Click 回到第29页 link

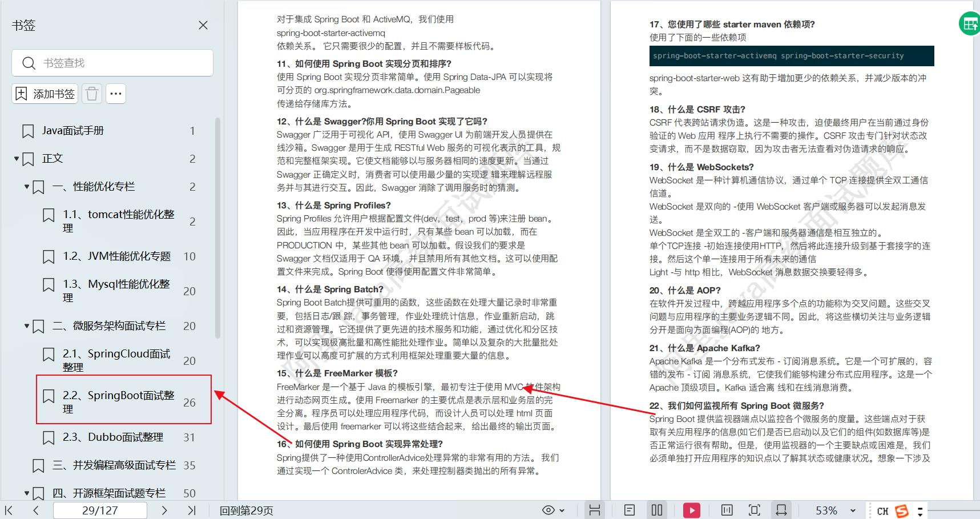(247, 510)
